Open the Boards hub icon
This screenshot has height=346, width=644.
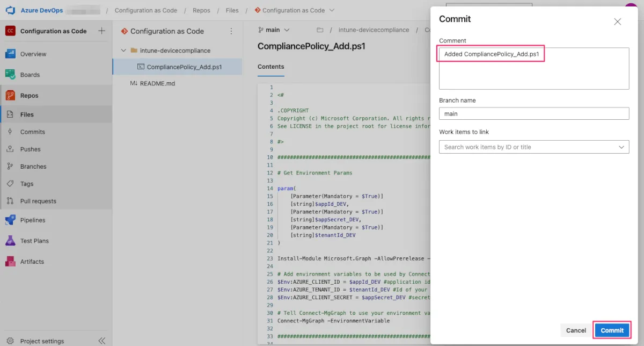(10, 75)
